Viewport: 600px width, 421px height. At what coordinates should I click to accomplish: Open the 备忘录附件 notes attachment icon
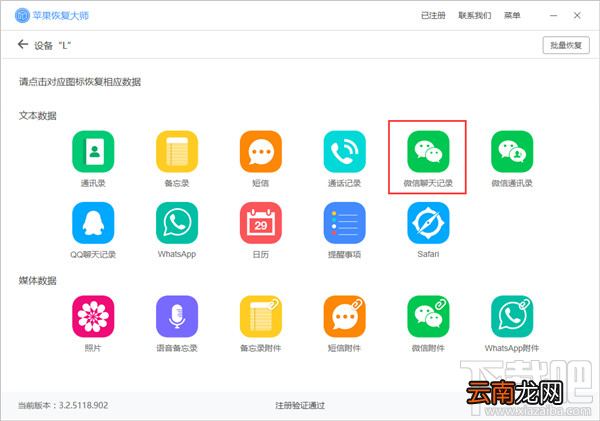[x=261, y=316]
